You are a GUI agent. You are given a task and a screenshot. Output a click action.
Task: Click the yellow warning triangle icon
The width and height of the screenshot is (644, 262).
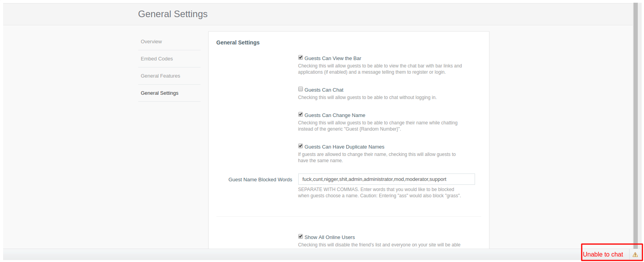pyautogui.click(x=635, y=255)
